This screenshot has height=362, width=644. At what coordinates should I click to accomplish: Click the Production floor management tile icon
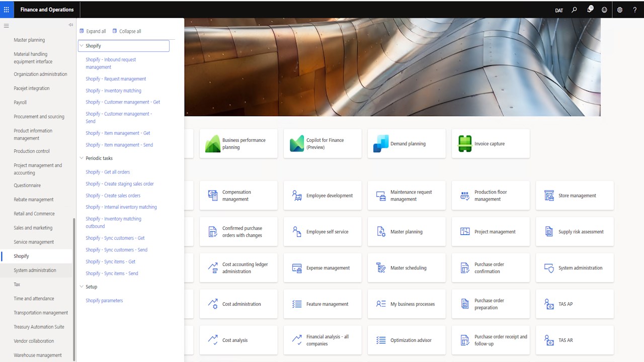pyautogui.click(x=465, y=196)
